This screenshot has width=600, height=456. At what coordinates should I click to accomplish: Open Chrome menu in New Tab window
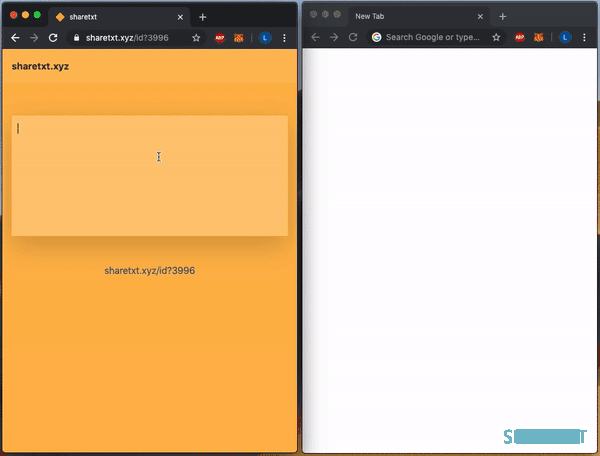[x=584, y=37]
